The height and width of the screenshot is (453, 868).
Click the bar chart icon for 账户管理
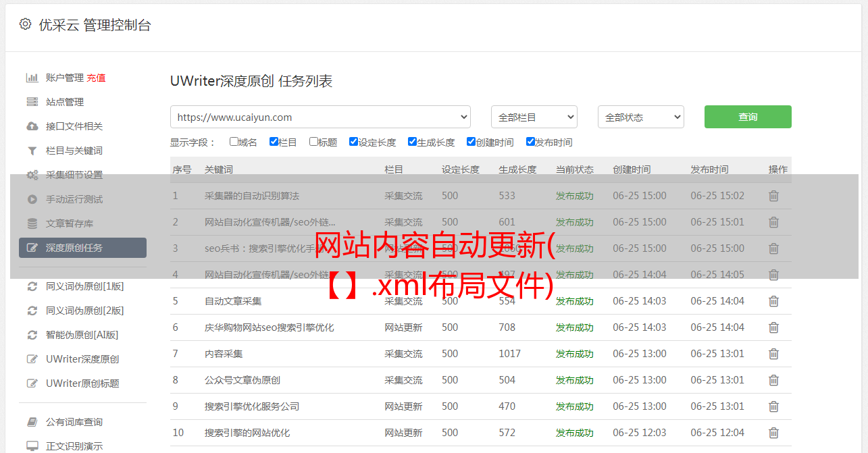coord(32,78)
